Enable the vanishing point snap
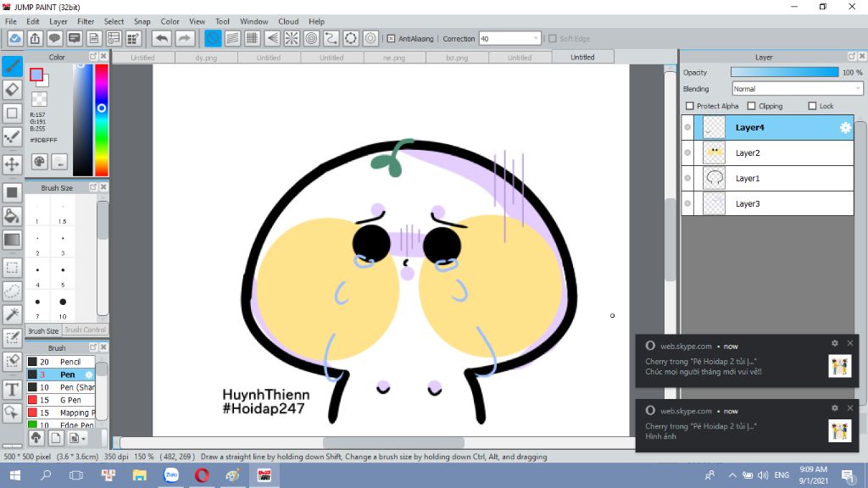 272,38
